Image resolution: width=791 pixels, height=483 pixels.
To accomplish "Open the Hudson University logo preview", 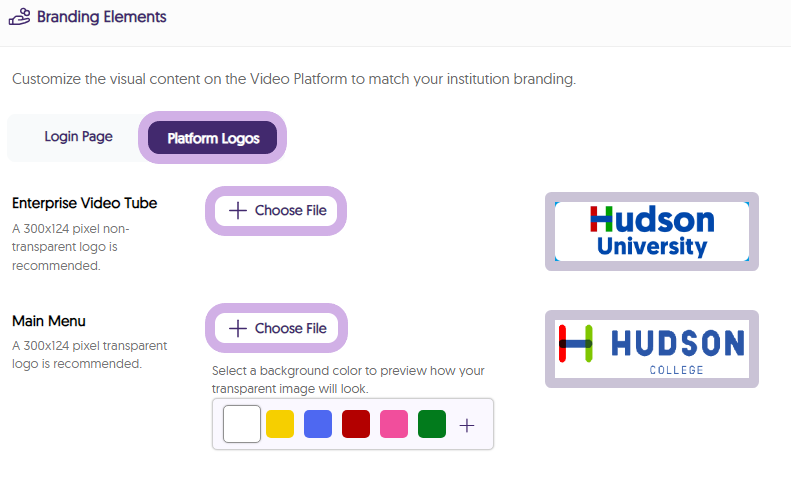I will 651,232.
